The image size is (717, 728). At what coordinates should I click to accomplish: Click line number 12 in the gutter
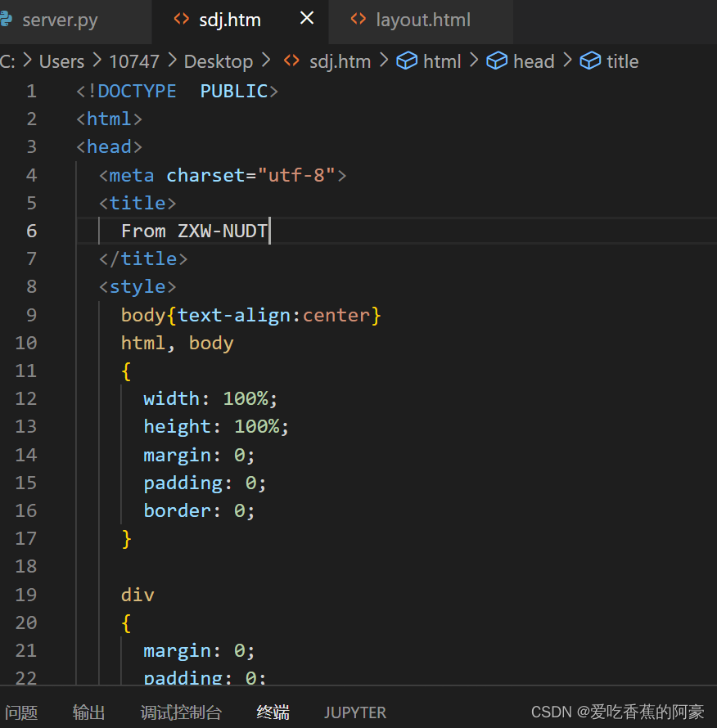click(x=26, y=398)
